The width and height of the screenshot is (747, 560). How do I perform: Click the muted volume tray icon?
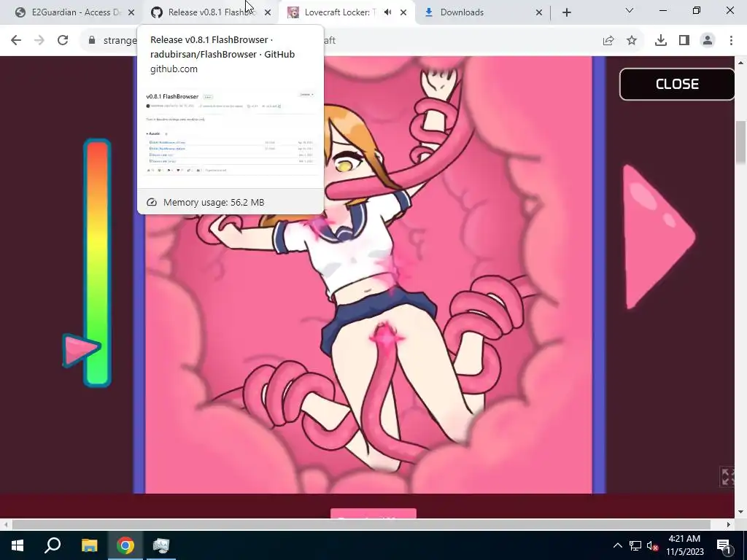(653, 545)
